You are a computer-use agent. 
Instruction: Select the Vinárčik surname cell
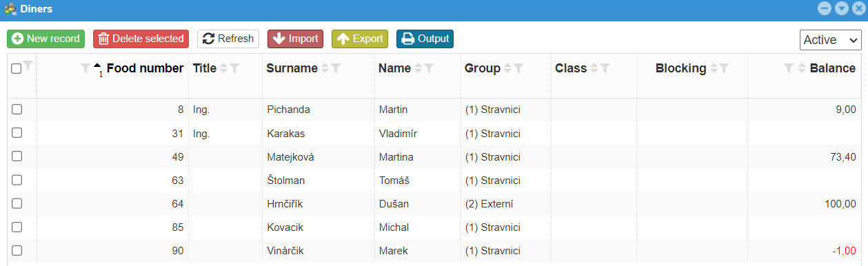pos(285,251)
